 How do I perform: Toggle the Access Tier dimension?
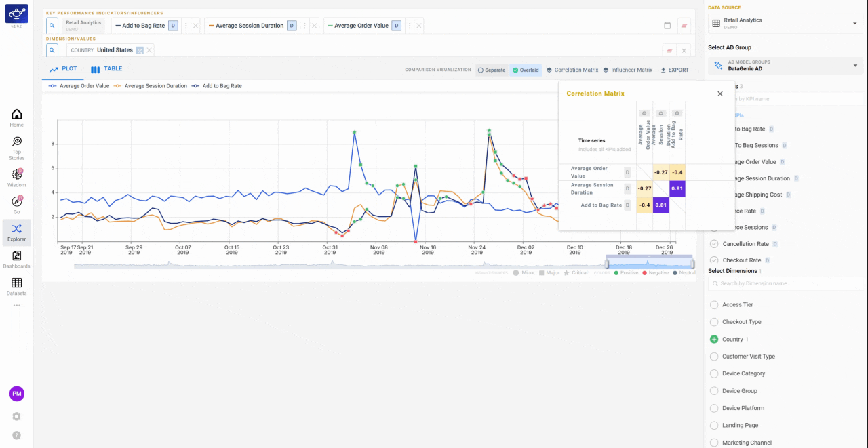[714, 305]
